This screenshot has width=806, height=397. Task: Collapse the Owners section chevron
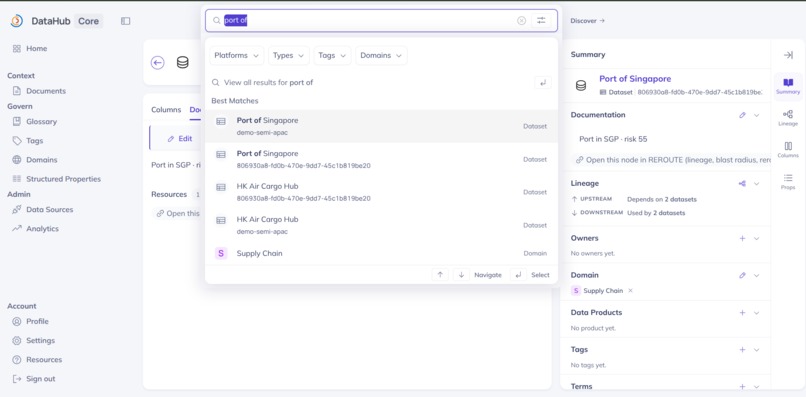[x=757, y=239]
